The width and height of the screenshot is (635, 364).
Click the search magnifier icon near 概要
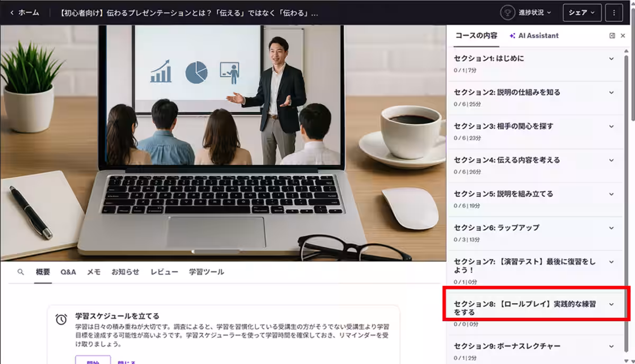(x=20, y=271)
